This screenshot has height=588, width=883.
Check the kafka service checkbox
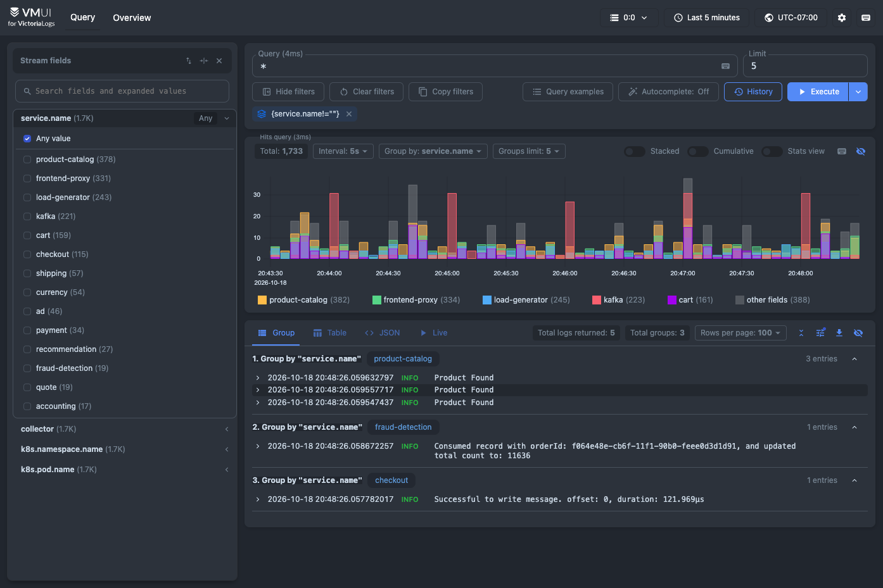(27, 216)
